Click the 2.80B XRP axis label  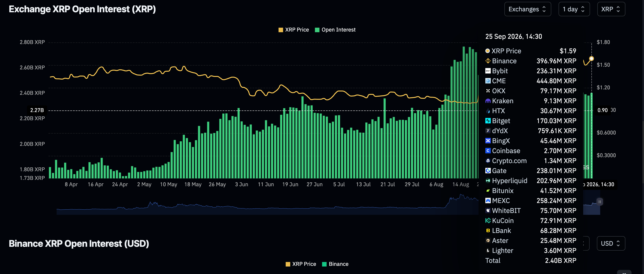click(x=32, y=42)
